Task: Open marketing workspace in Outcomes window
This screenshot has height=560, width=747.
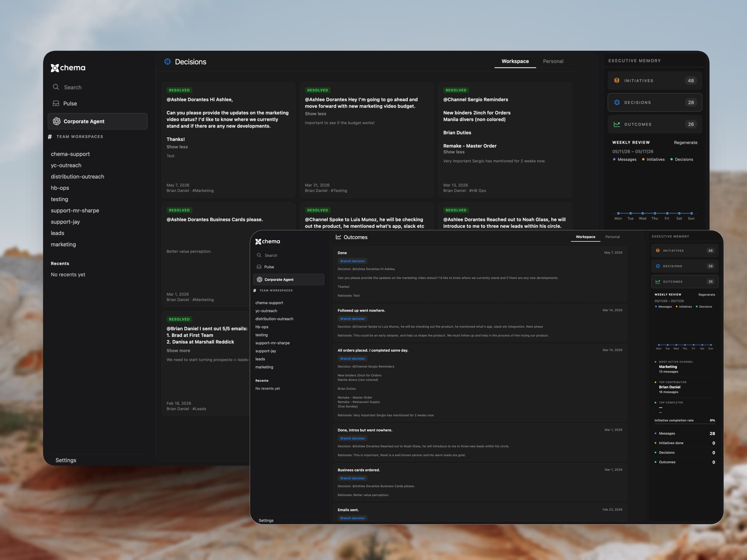Action: click(x=264, y=367)
